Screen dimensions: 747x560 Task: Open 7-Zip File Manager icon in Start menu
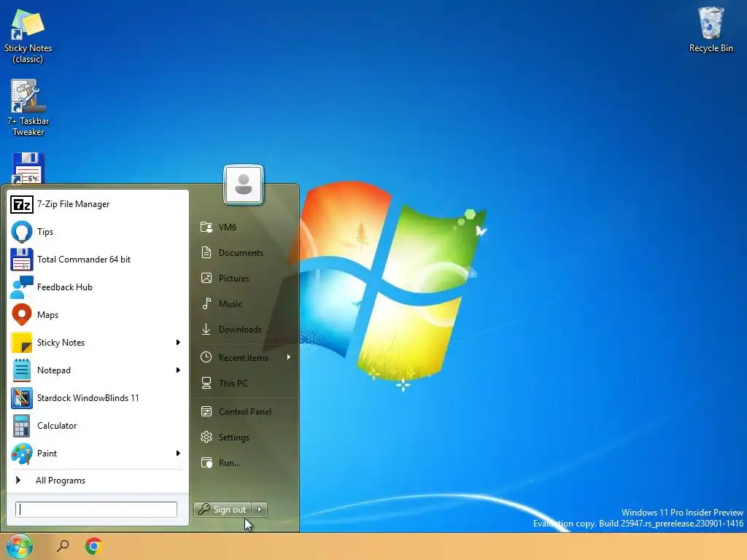[x=21, y=204]
